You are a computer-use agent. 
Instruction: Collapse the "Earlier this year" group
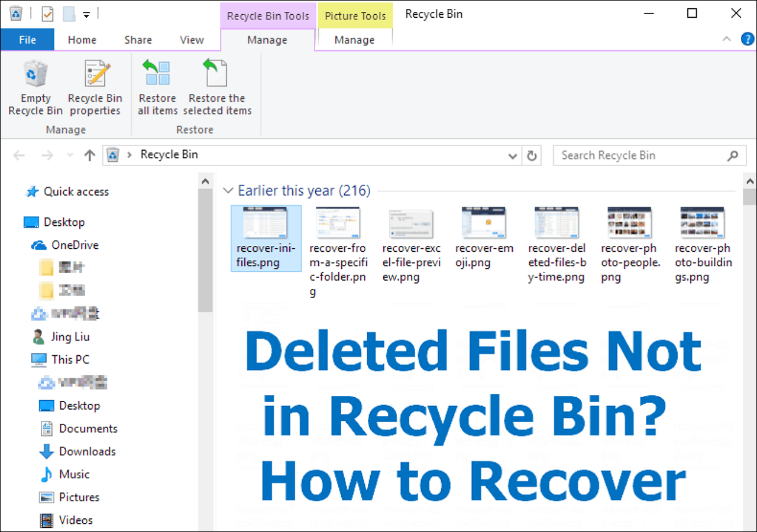(228, 191)
